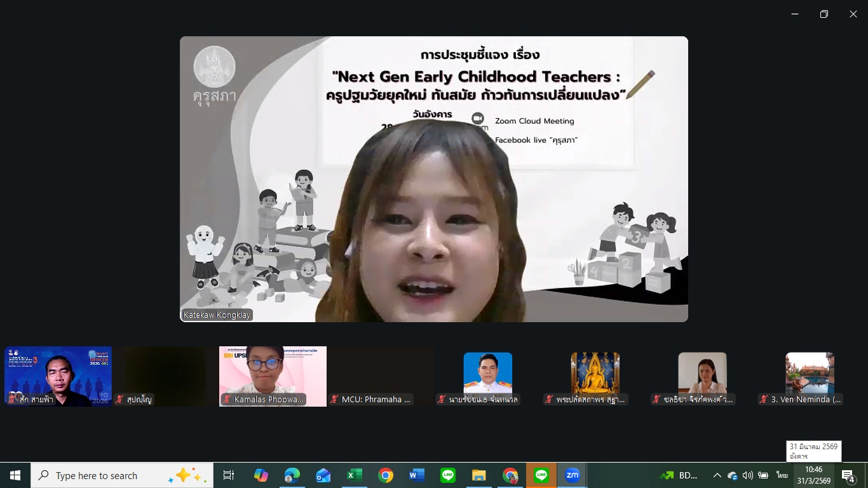Launch Microsoft Excel from taskbar

pyautogui.click(x=354, y=475)
